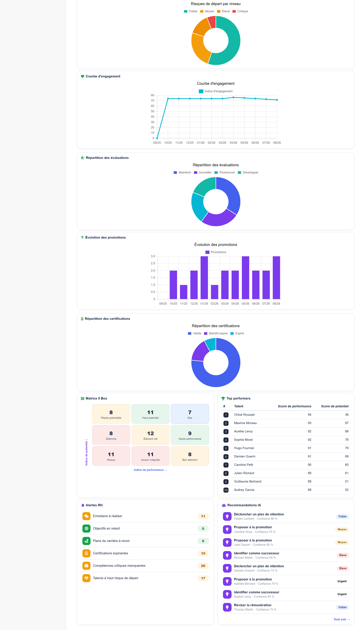Select the Élément clé matrix box
The image size is (364, 630).
150,435
